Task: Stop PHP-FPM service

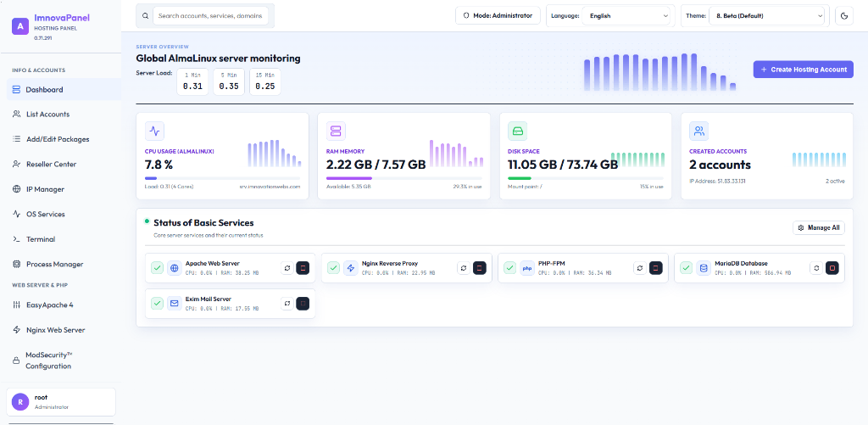Action: (x=655, y=268)
